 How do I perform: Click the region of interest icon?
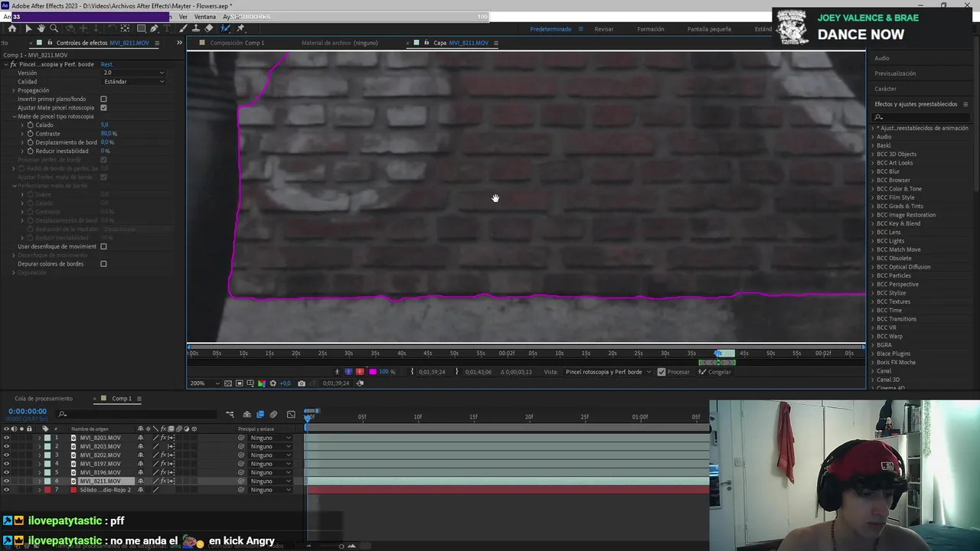coord(240,383)
